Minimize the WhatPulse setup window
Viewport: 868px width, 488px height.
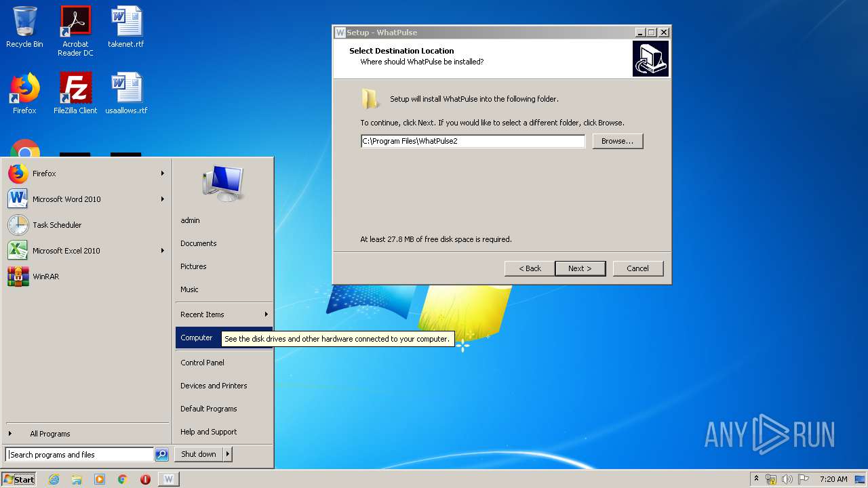(640, 33)
